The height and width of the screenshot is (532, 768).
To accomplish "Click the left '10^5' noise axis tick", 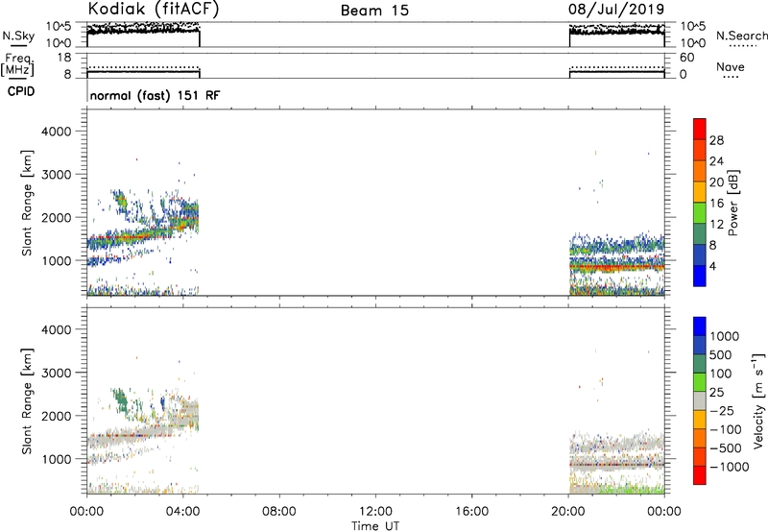I will point(59,27).
